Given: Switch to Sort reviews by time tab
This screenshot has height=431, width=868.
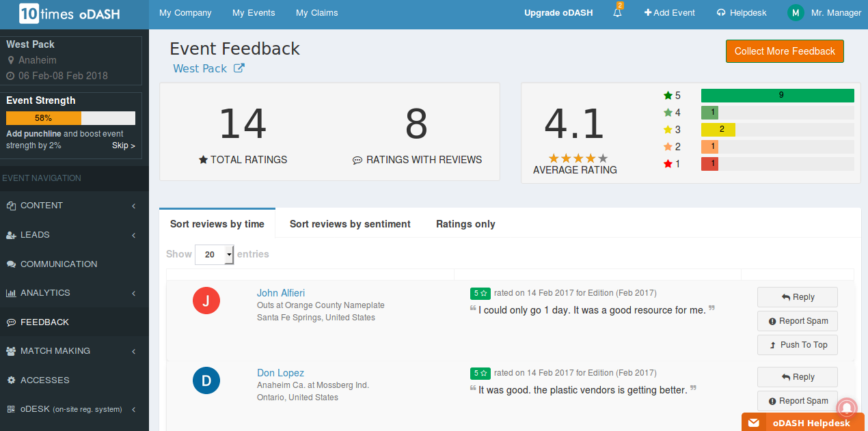Looking at the screenshot, I should pyautogui.click(x=217, y=224).
